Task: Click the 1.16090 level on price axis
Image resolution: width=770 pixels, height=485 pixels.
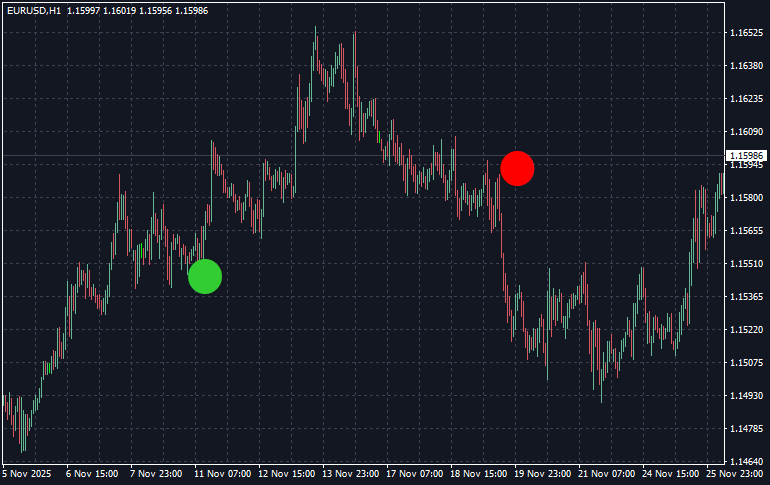Action: point(746,132)
